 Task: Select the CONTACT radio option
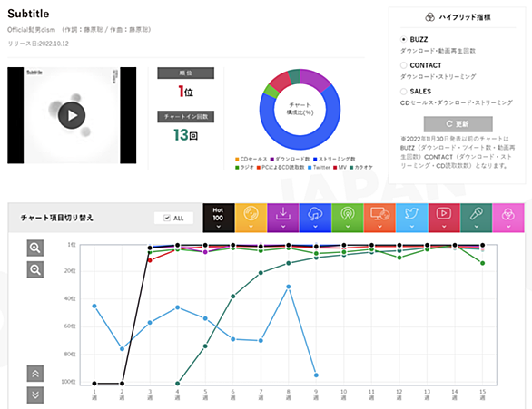(403, 65)
